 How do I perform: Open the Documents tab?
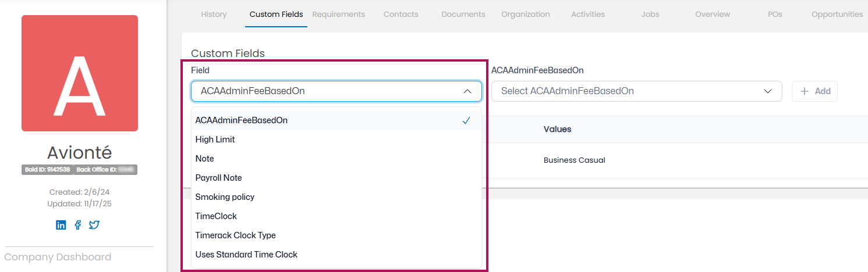click(x=463, y=15)
